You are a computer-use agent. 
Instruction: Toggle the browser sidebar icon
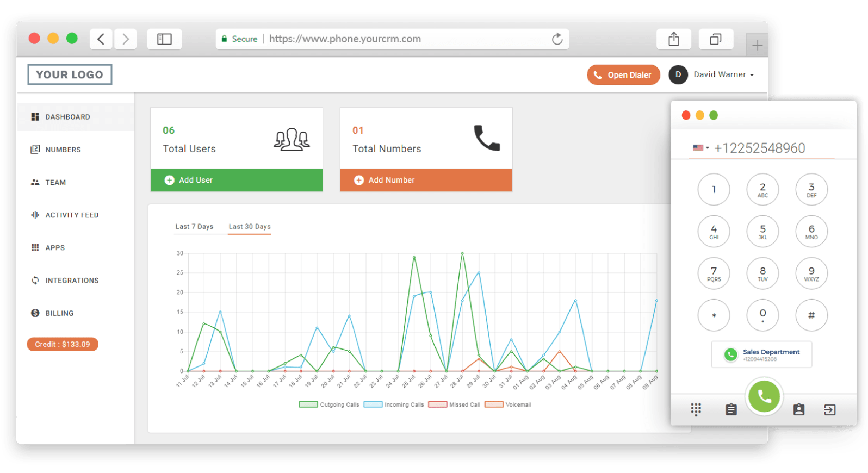(164, 39)
